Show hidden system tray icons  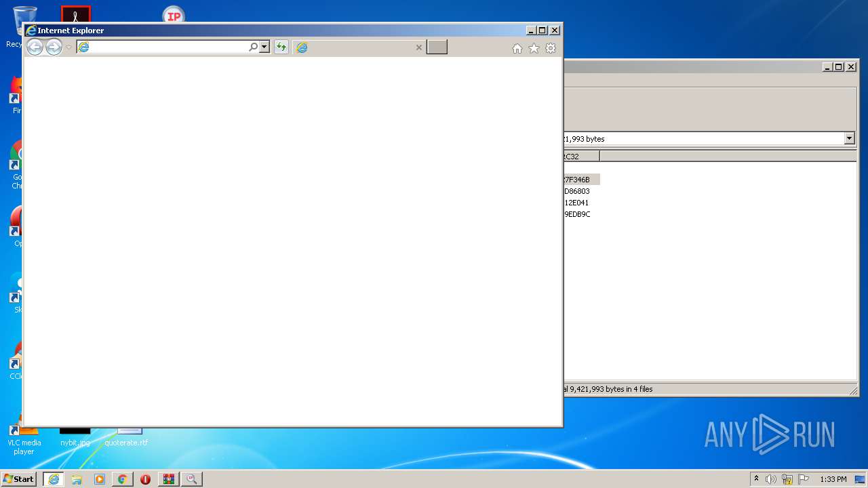click(756, 479)
